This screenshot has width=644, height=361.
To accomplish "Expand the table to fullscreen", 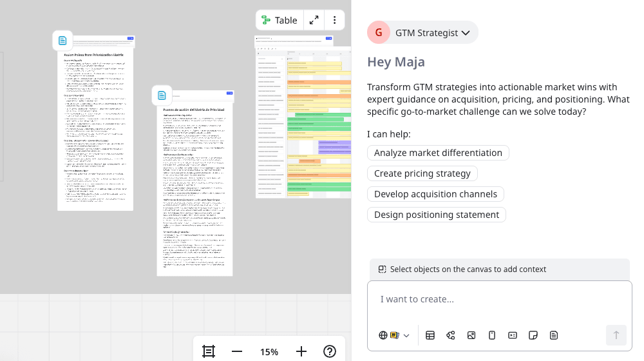I will pos(314,20).
